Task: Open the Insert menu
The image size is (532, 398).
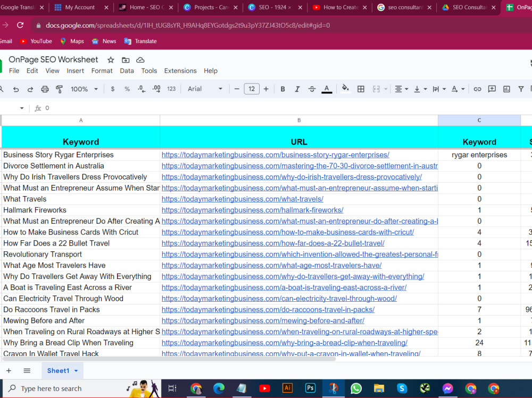Action: (x=76, y=71)
